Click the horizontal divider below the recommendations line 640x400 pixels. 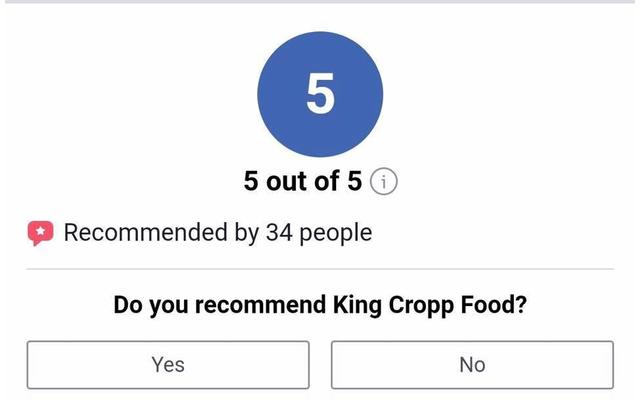pyautogui.click(x=320, y=269)
